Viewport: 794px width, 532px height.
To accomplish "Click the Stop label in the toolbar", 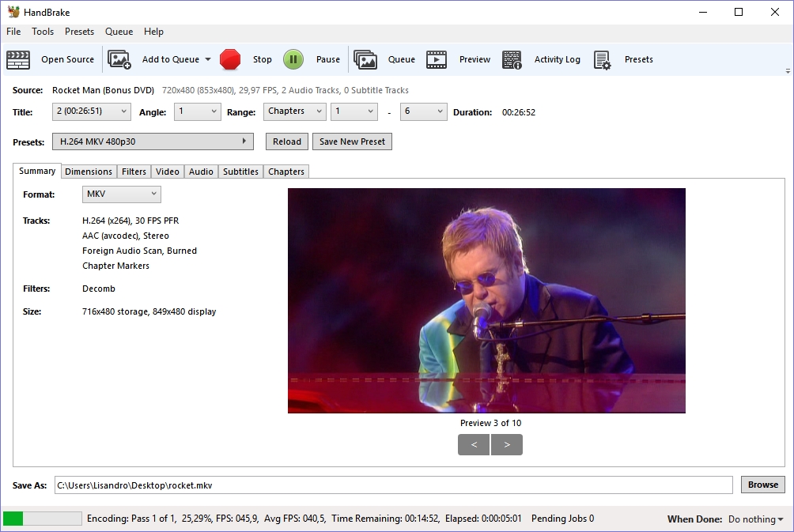I will [263, 60].
